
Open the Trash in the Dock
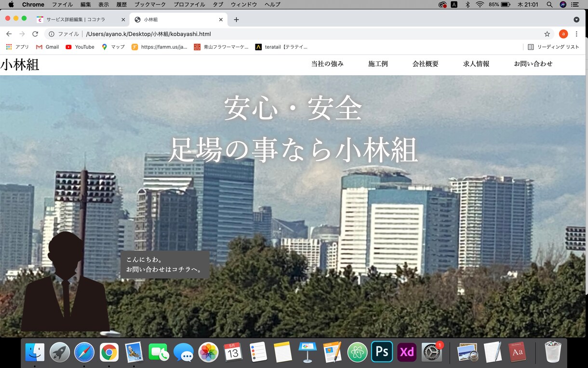(553, 352)
